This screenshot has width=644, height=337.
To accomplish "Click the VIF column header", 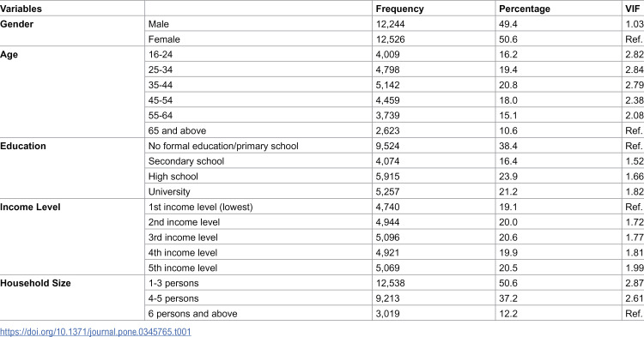I will [x=633, y=9].
